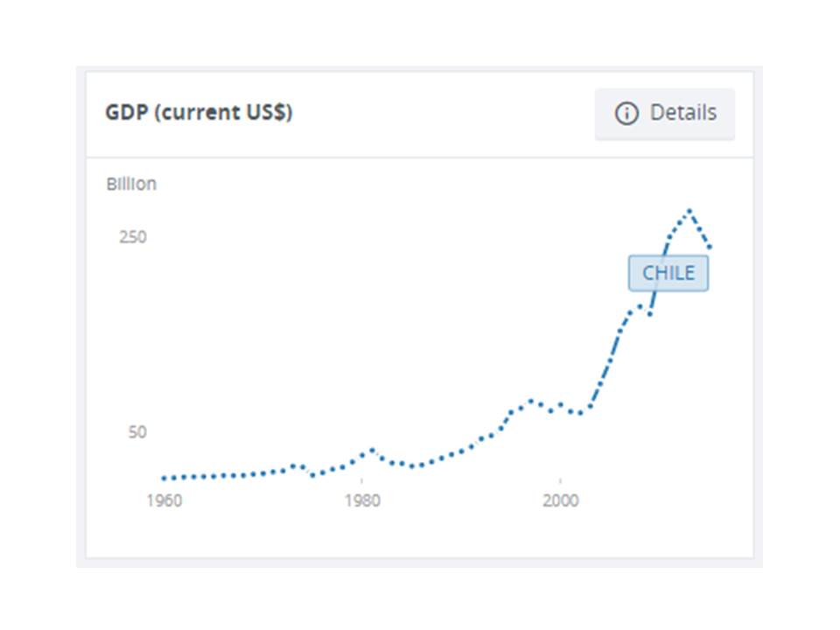Click the 250 y-axis label
Image resolution: width=840 pixels, height=630 pixels.
pos(133,237)
